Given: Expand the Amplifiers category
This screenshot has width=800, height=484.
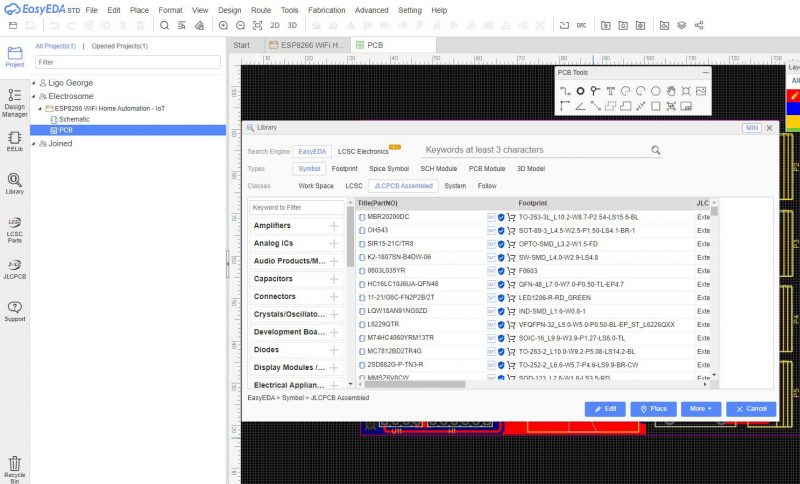Looking at the screenshot, I should click(334, 226).
